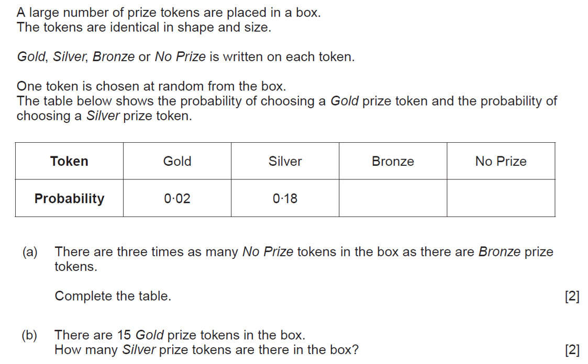
Task: Click the line One token is chosen at random
Action: [x=151, y=86]
